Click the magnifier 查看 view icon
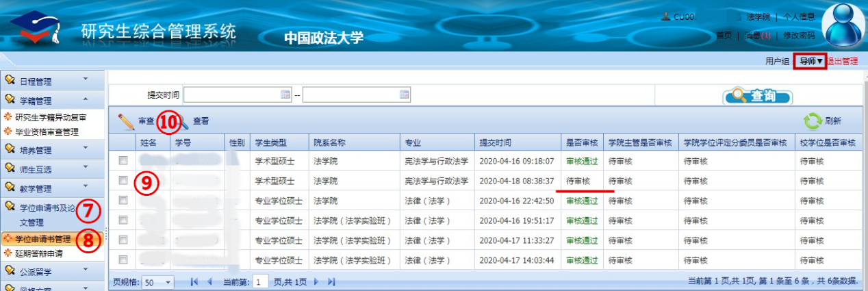This screenshot has width=868, height=291. (183, 121)
